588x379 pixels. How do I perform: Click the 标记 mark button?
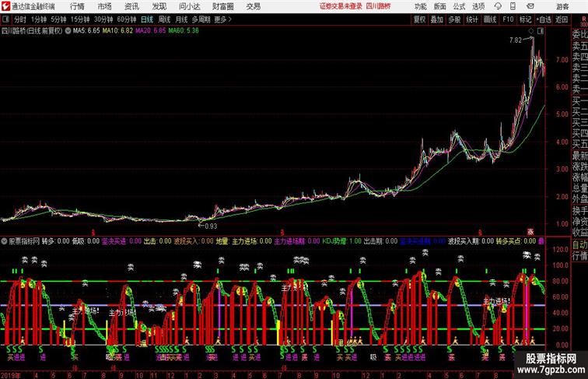(x=525, y=19)
